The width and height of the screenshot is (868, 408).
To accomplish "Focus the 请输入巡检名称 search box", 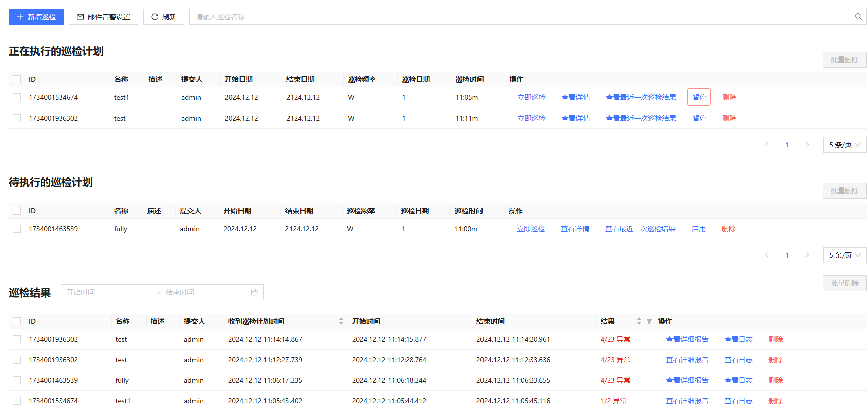I will click(x=518, y=17).
